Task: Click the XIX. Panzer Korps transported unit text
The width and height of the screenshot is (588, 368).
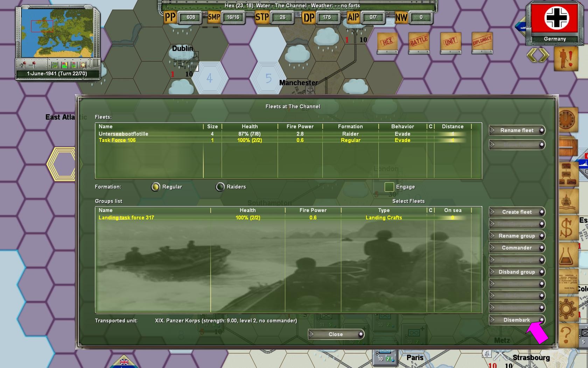Action: point(226,321)
